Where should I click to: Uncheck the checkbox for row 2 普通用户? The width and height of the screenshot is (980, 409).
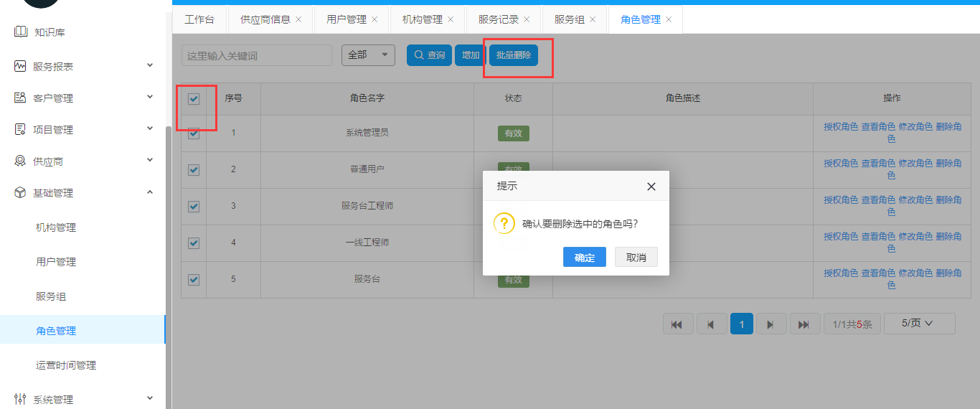194,170
